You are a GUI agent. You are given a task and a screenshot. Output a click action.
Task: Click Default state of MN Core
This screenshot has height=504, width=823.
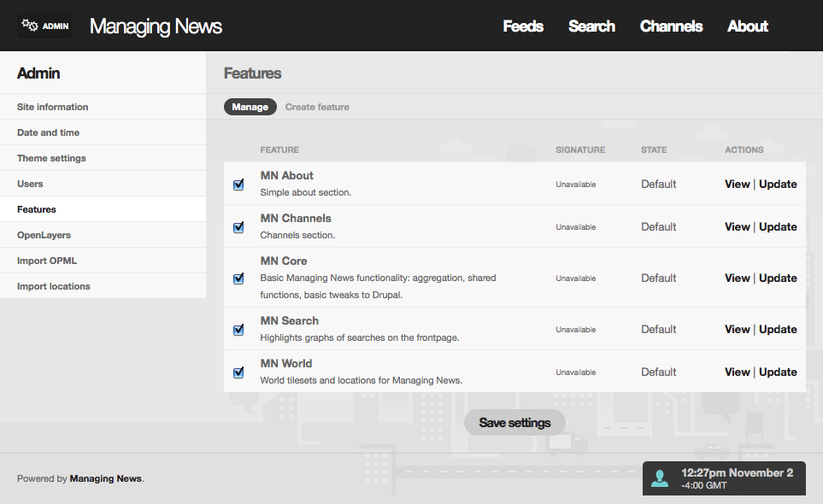point(659,278)
